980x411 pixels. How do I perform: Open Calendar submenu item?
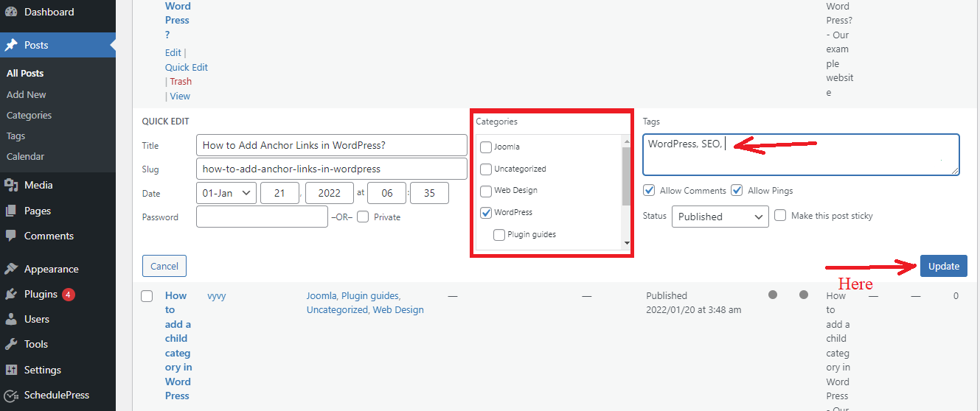pyautogui.click(x=26, y=157)
